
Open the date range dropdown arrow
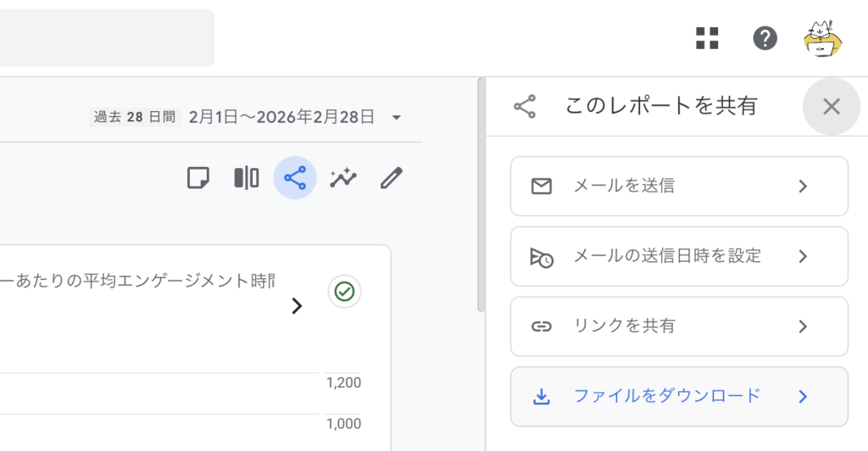(x=396, y=117)
